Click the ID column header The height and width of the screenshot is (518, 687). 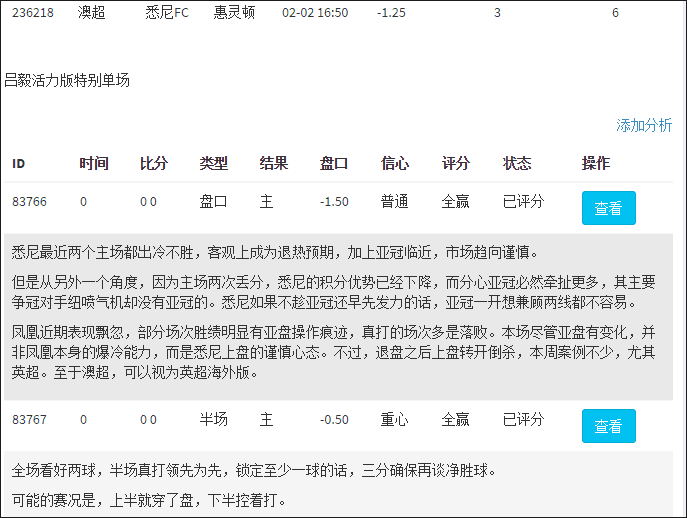[18, 164]
